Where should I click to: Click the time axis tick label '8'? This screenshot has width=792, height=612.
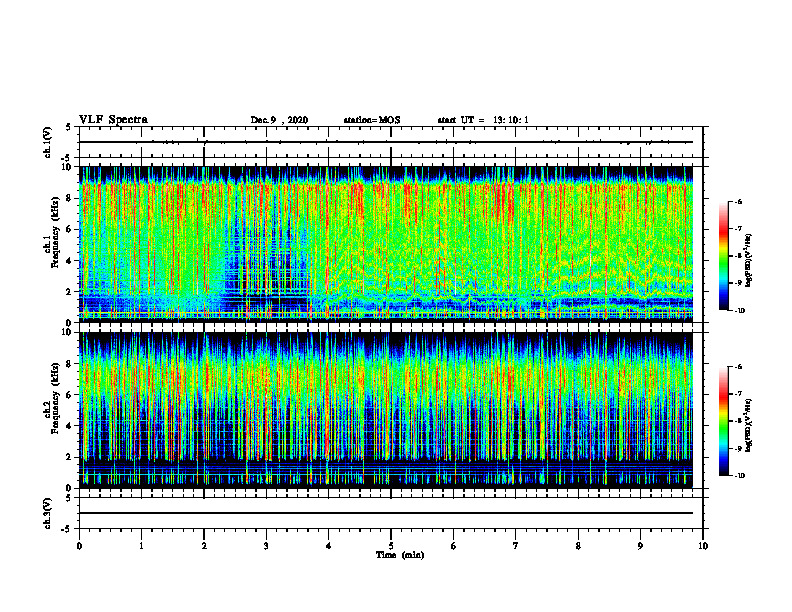click(x=578, y=546)
